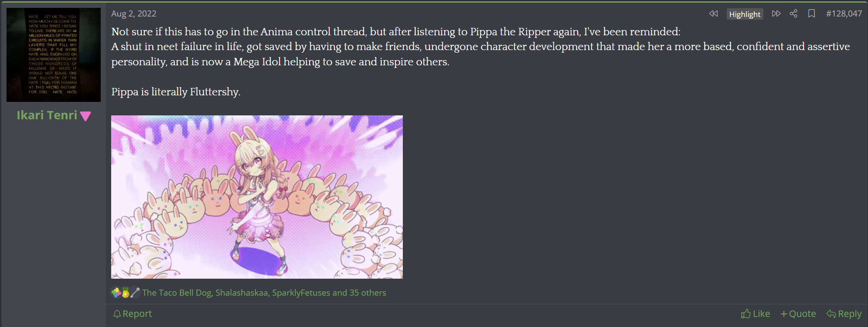This screenshot has height=327, width=868.
Task: Report this post
Action: click(132, 314)
